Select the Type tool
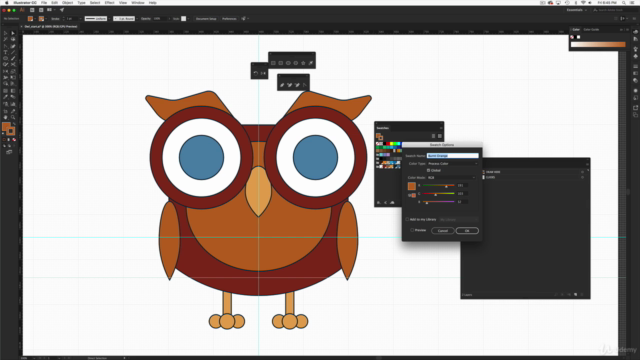 click(x=5, y=52)
